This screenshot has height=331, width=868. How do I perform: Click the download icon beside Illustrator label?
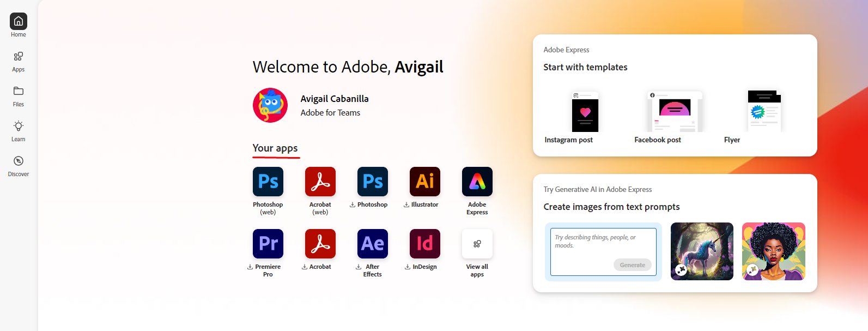(x=406, y=205)
